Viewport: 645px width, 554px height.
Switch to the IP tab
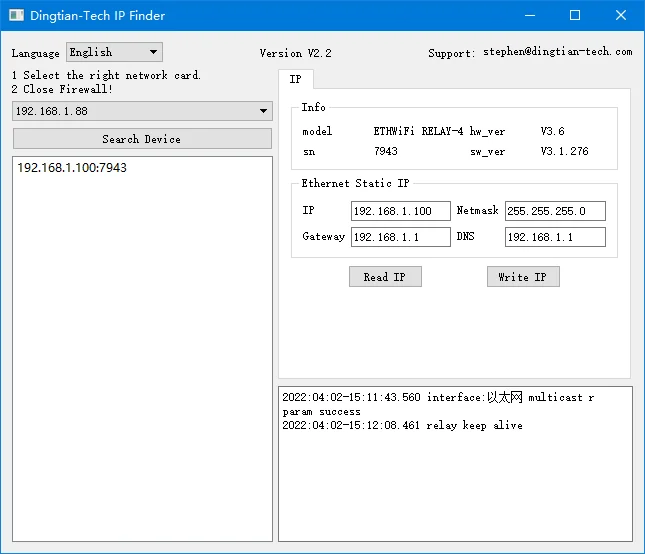click(295, 79)
